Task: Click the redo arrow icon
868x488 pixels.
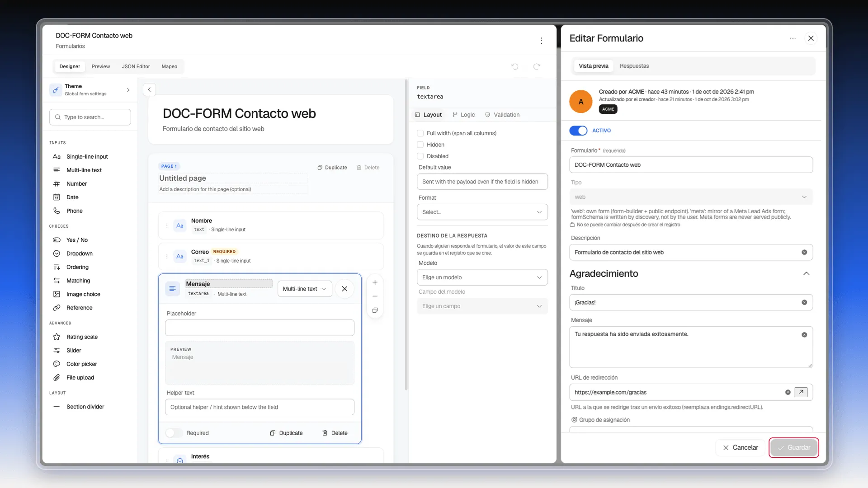Action: click(537, 66)
